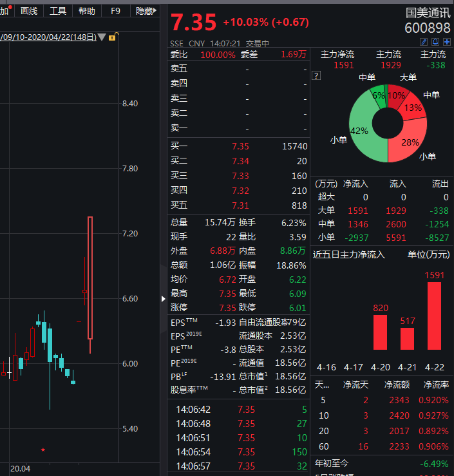This screenshot has width=454, height=476.
Task: Click the question mark help icon
Action: coord(316,75)
